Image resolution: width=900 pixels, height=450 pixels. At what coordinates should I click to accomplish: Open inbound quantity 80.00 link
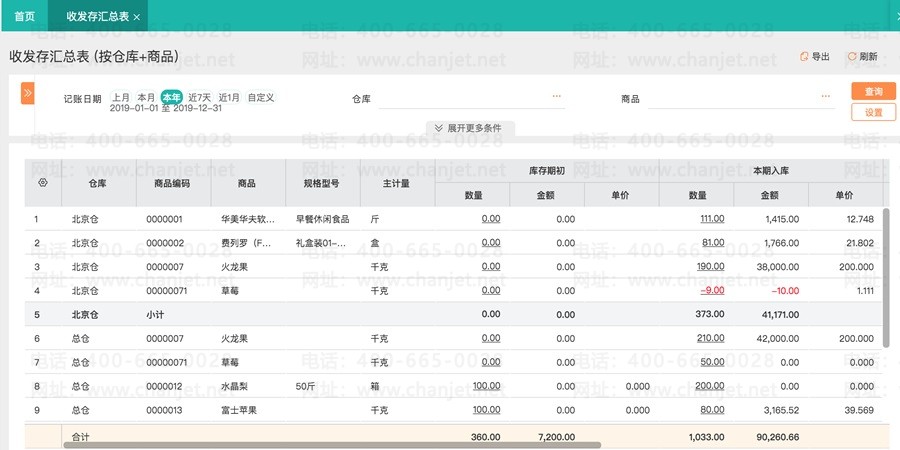[712, 410]
